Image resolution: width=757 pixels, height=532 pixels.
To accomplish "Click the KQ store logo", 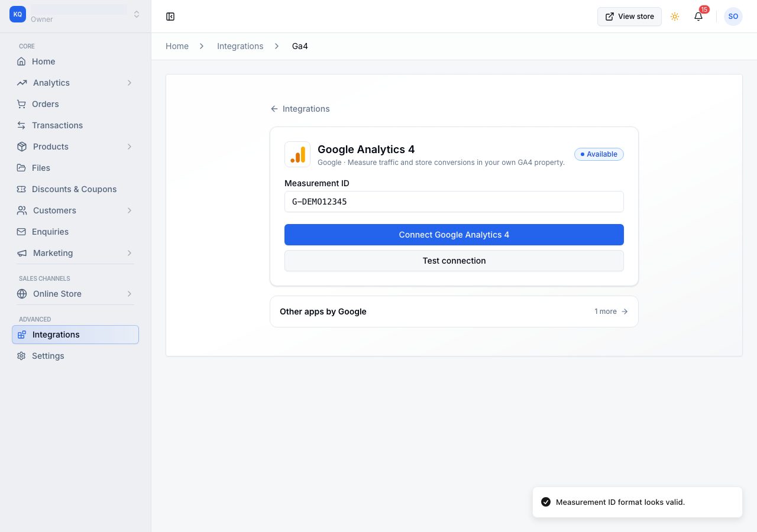I will pyautogui.click(x=18, y=14).
